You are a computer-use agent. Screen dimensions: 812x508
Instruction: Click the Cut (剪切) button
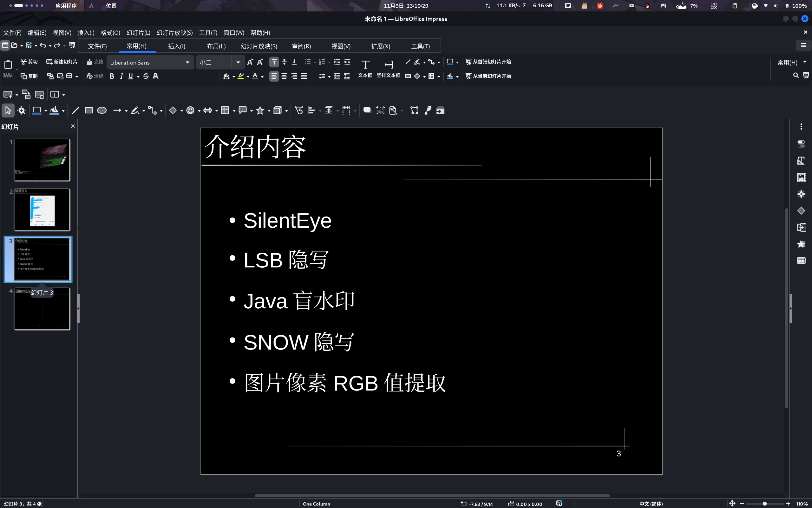tap(29, 62)
